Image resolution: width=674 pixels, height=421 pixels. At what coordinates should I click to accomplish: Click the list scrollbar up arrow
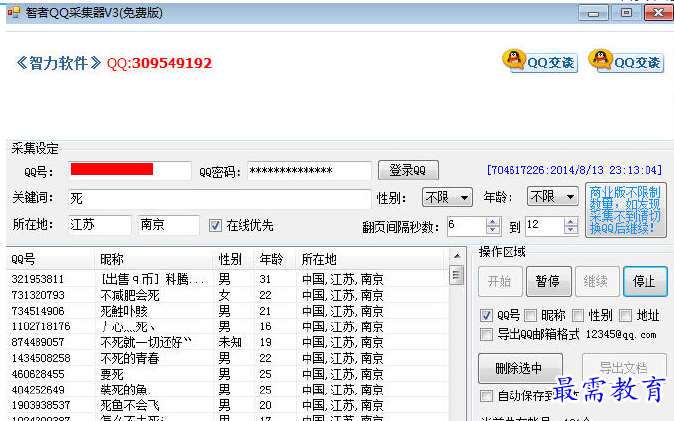point(457,256)
